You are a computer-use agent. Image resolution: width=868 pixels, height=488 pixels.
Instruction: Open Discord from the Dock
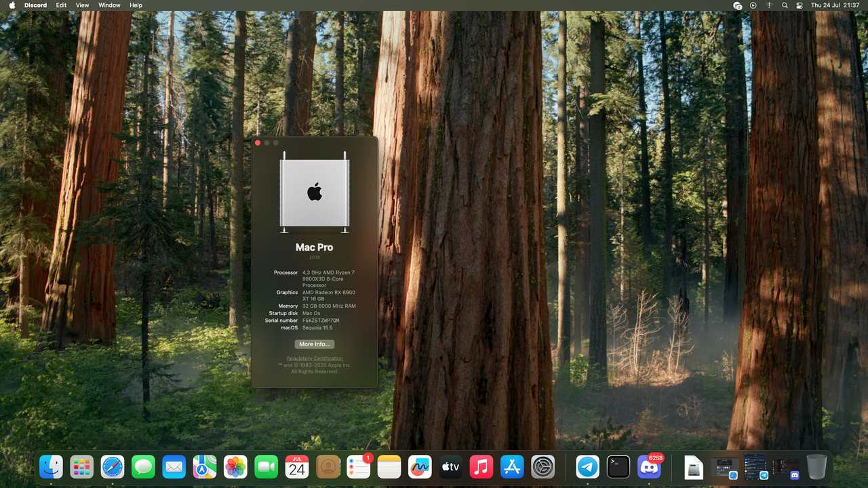tap(649, 467)
